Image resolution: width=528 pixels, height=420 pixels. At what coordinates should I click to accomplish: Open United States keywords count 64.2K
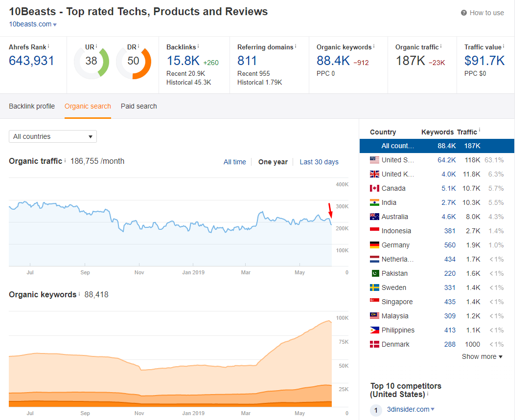(x=446, y=160)
